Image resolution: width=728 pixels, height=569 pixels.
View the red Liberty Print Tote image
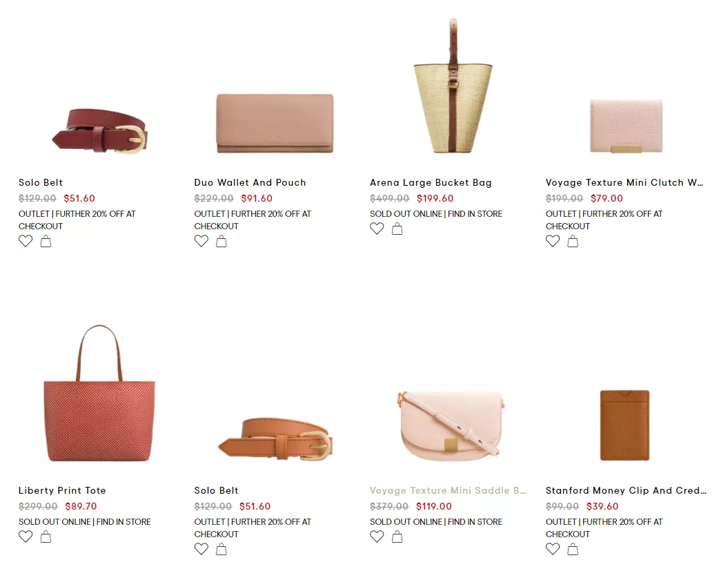99,393
